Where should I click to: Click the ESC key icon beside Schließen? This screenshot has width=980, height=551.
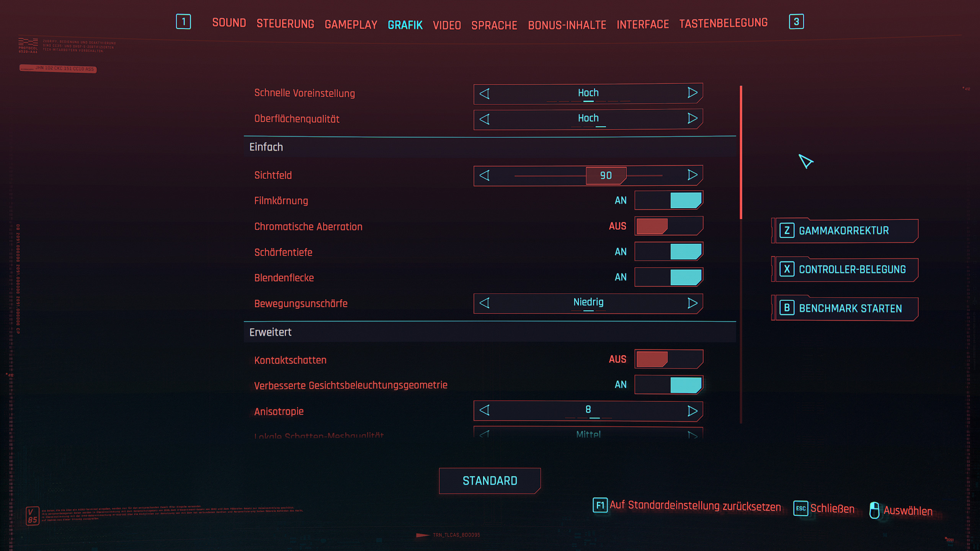tap(800, 508)
